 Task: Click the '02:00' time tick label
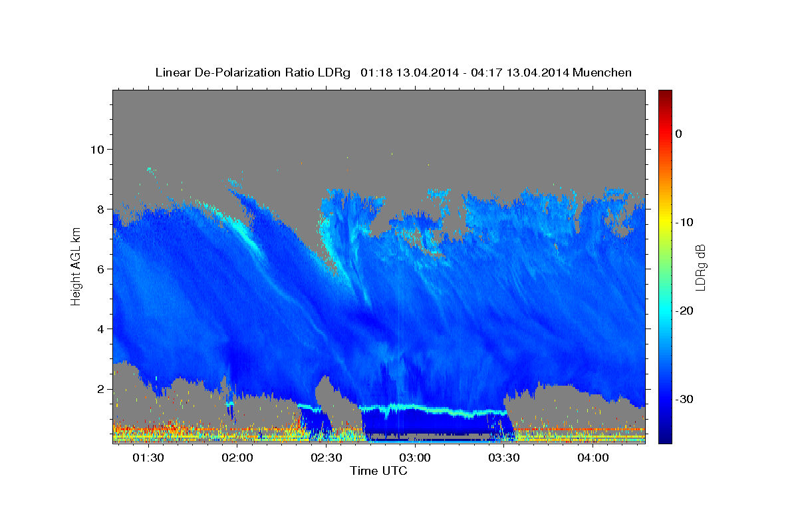(237, 458)
